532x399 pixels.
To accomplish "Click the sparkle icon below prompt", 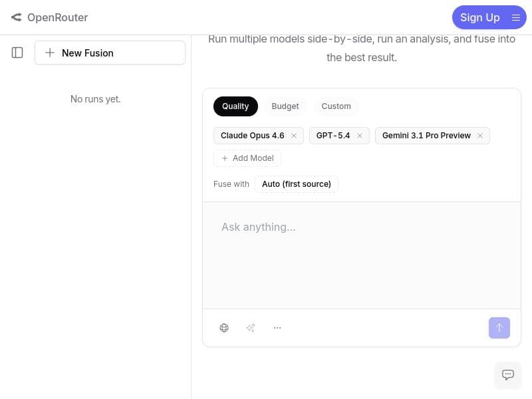I will 251,328.
